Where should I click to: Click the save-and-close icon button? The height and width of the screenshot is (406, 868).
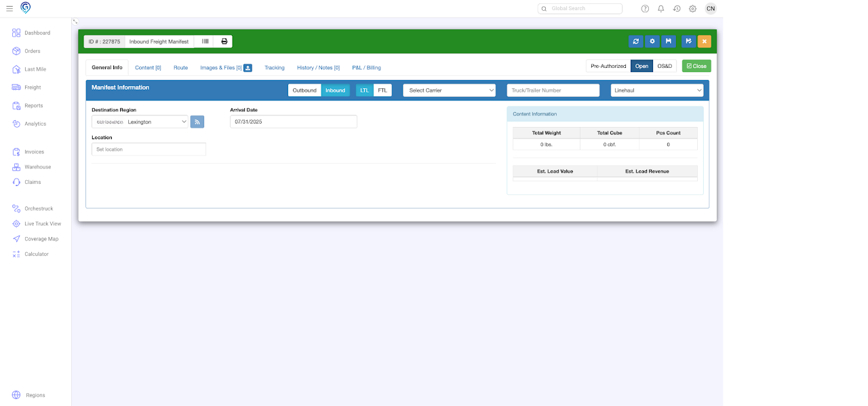(688, 41)
